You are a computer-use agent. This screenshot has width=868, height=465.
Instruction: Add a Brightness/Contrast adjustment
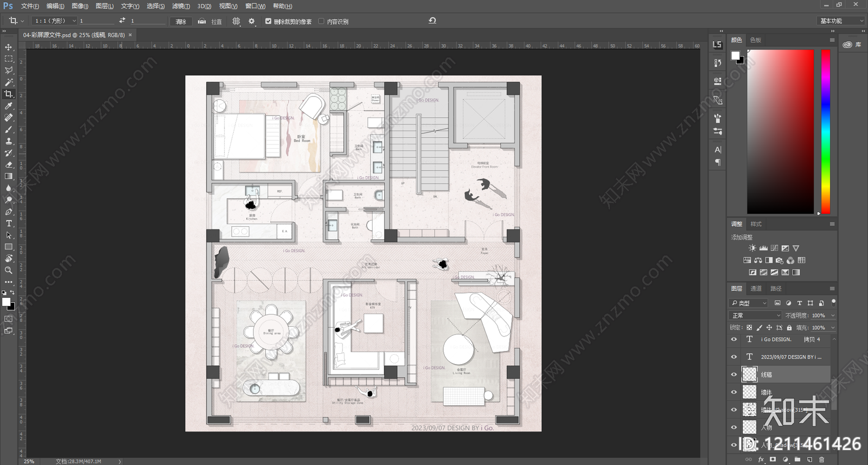[752, 248]
